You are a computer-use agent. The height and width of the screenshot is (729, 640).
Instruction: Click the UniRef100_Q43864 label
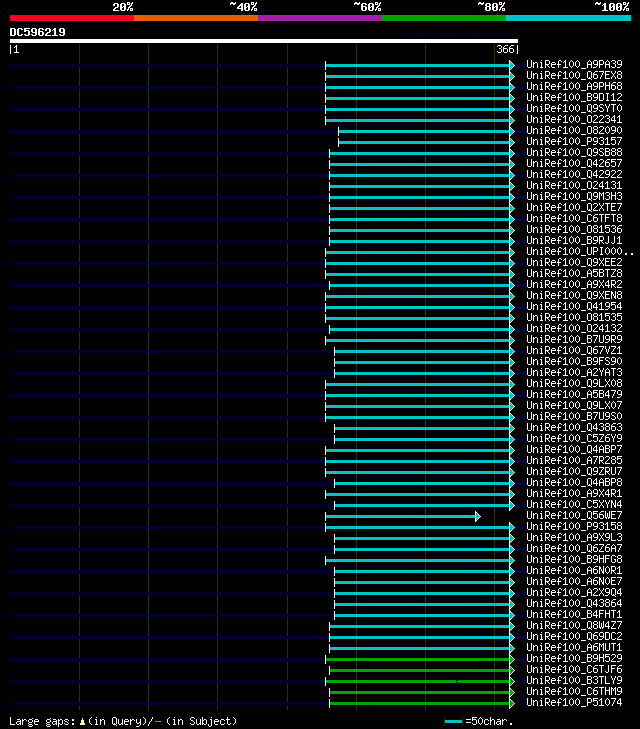574,603
